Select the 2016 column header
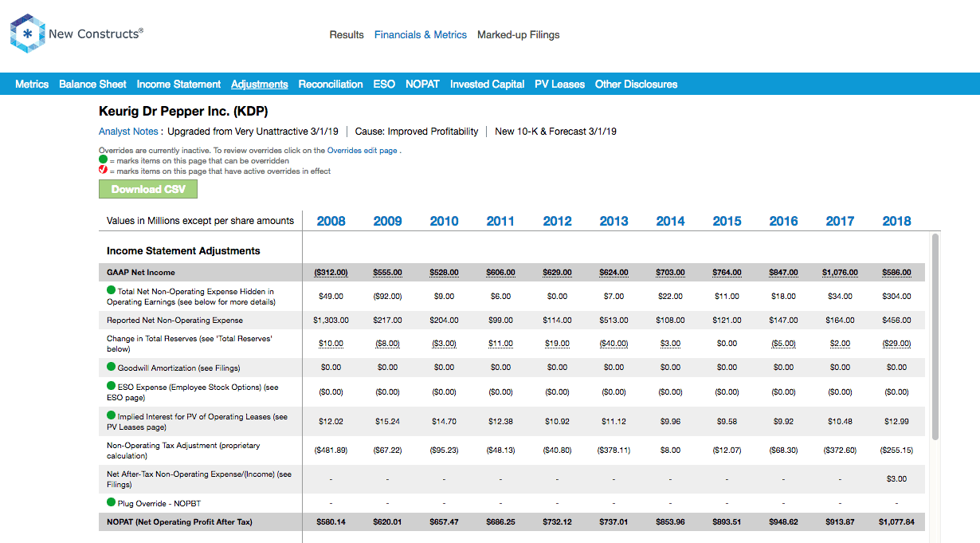980x543 pixels. click(x=784, y=221)
